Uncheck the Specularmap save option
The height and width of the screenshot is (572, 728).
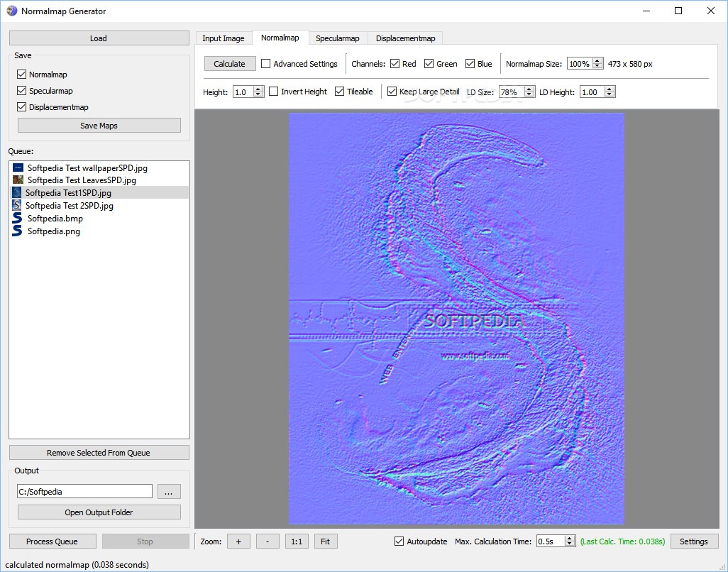click(21, 91)
